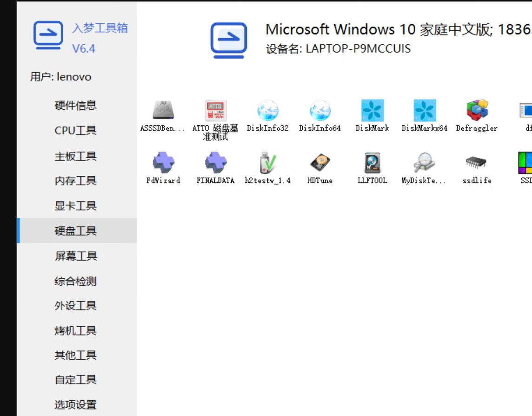Switch to 综合检测 category

75,281
